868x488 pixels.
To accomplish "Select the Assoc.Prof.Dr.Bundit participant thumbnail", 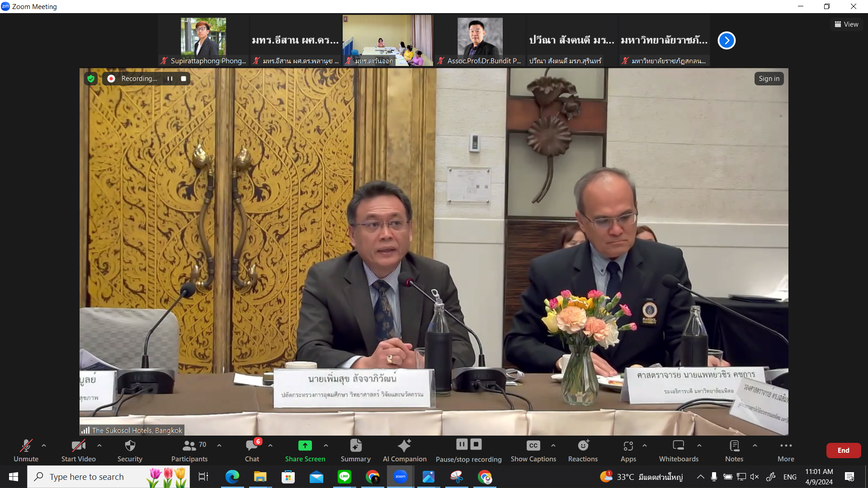I will 480,41.
